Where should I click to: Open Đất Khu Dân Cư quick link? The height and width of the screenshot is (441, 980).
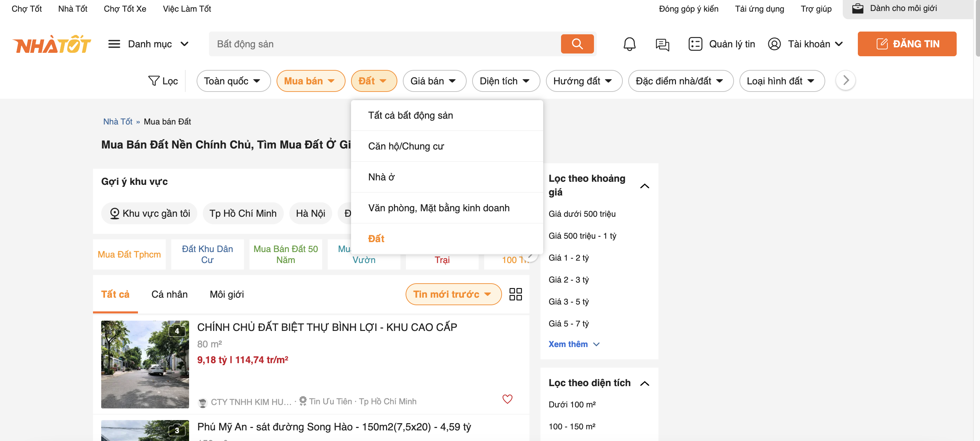click(207, 254)
